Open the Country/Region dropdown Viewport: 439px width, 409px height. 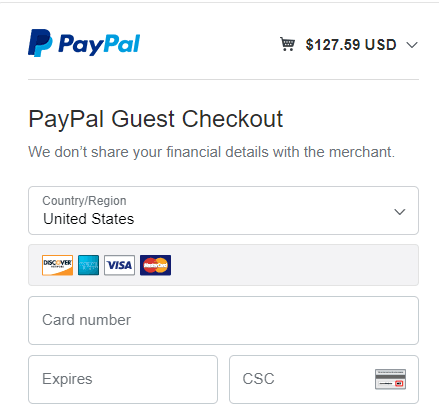(x=223, y=211)
